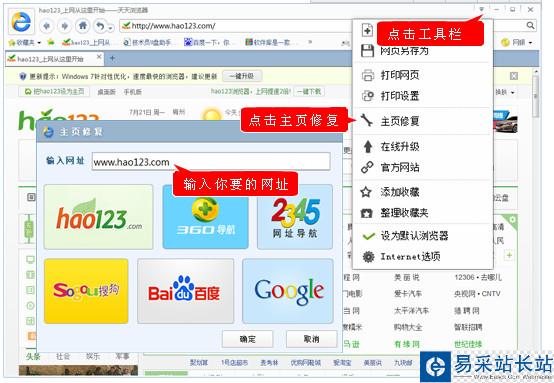554x383 pixels.
Task: Click the up-arrow icon for 在线升级
Action: [368, 146]
